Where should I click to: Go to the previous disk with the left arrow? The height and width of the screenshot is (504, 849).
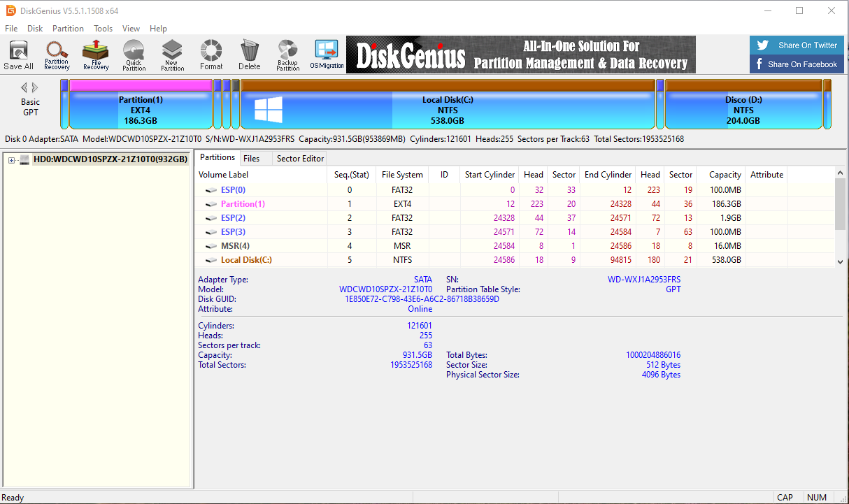24,88
